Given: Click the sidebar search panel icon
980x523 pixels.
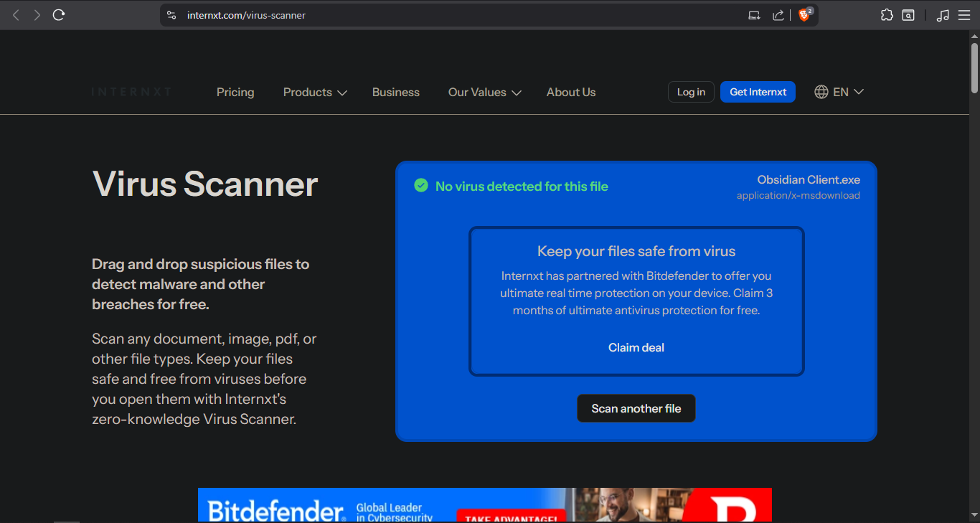Looking at the screenshot, I should coord(908,15).
